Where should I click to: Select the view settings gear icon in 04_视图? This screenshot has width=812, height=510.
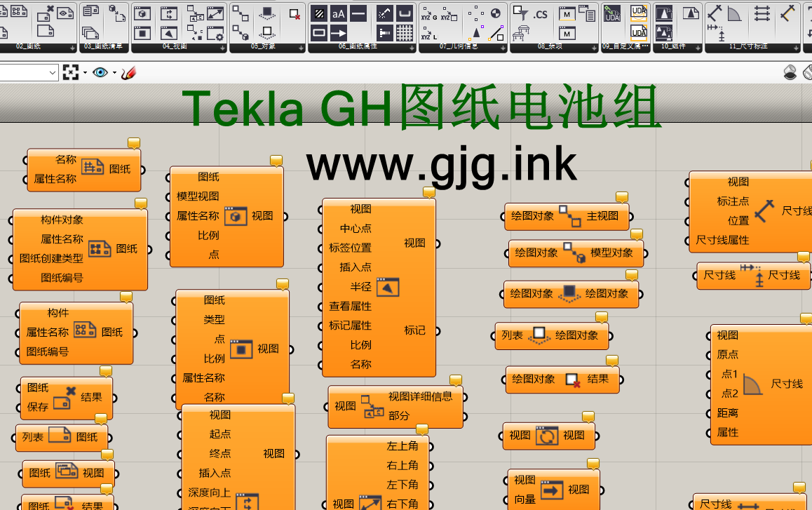point(215,34)
